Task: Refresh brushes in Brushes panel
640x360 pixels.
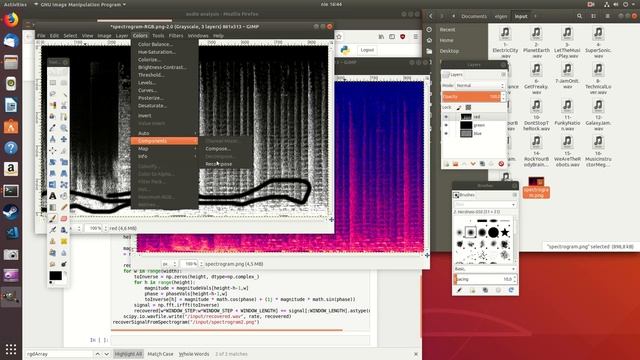Action: point(511,290)
